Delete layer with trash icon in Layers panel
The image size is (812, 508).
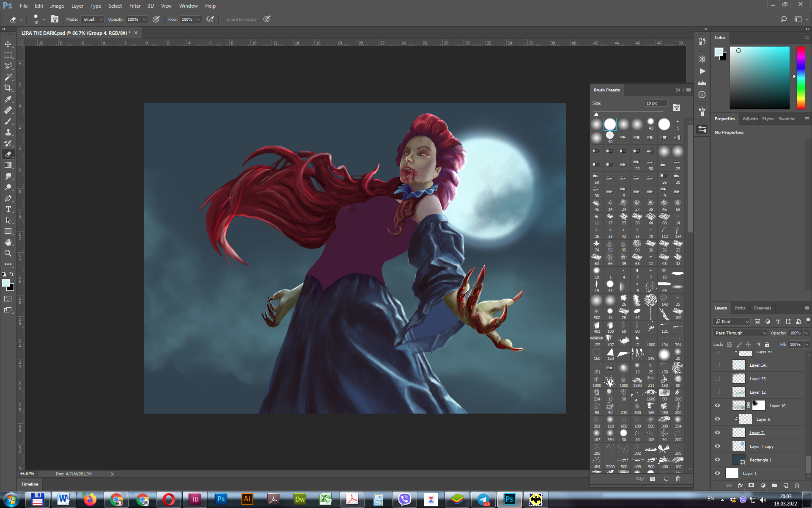click(x=797, y=485)
